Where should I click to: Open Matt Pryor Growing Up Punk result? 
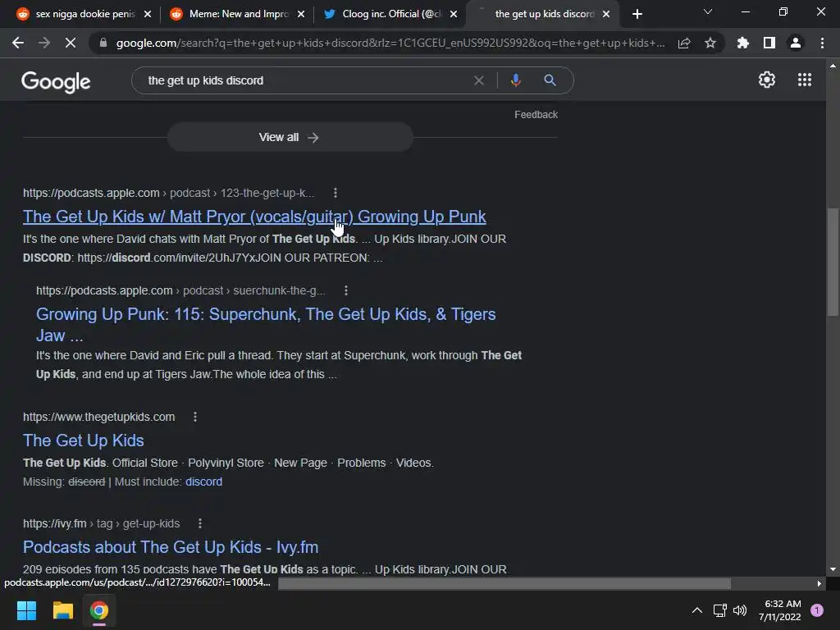(x=254, y=217)
